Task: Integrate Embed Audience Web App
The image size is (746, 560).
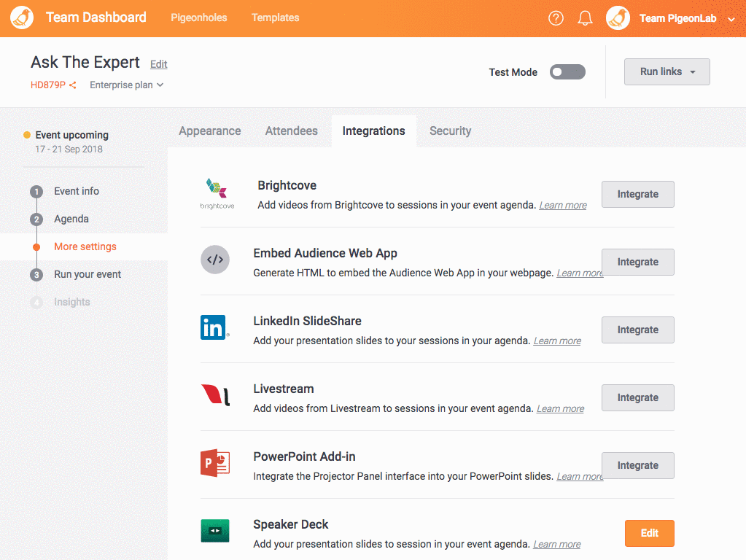Action: [x=637, y=262]
